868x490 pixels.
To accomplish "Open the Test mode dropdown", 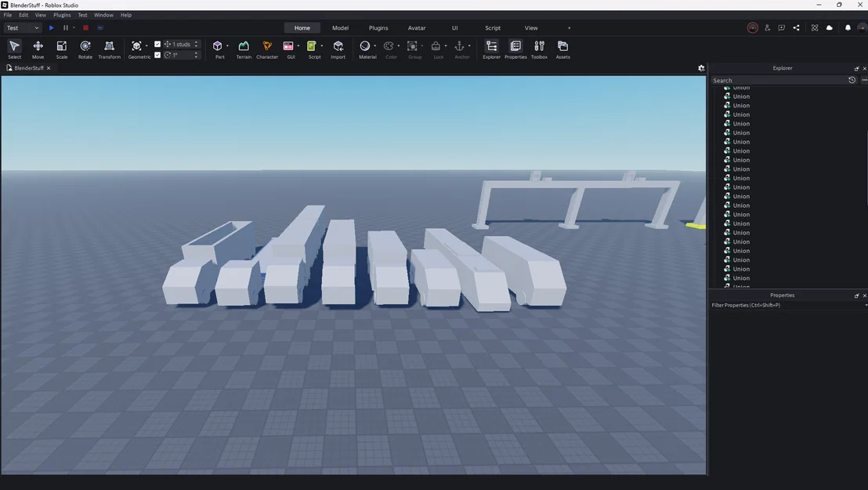I will (x=22, y=27).
